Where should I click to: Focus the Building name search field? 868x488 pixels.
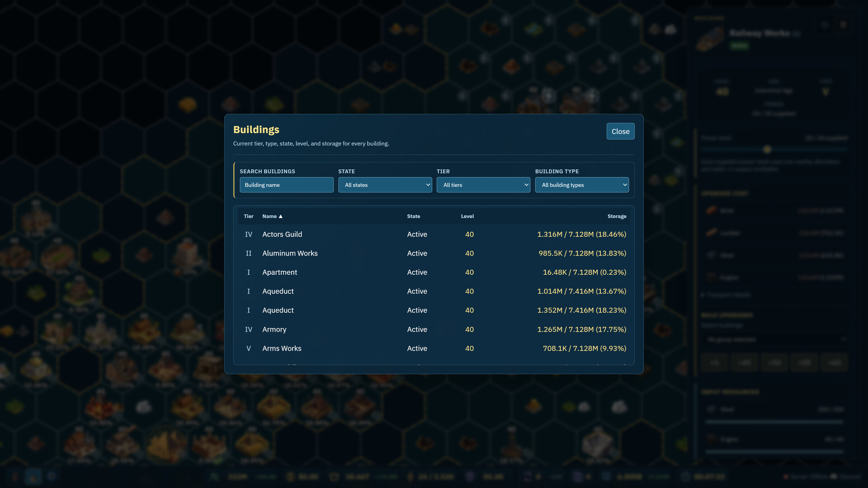click(x=287, y=185)
